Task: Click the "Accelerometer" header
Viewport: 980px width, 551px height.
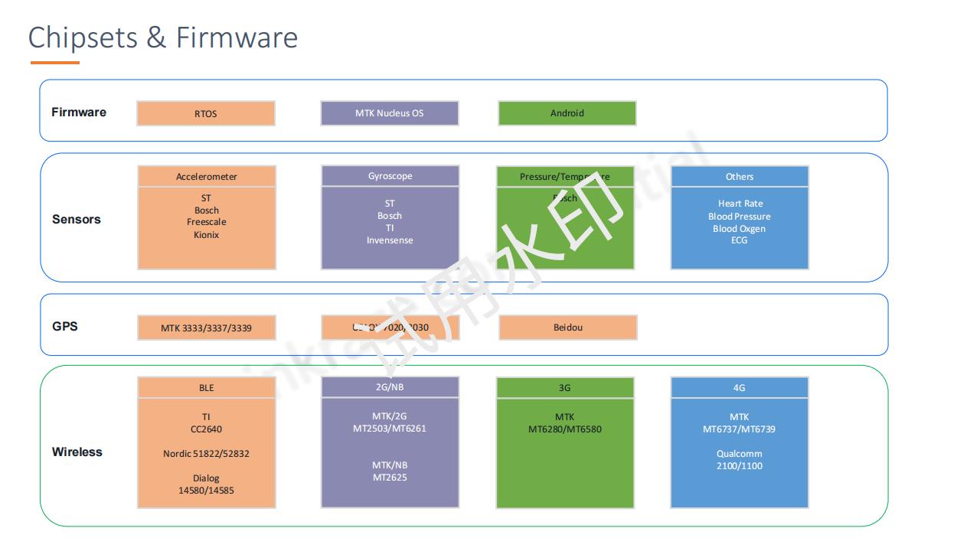Action: (x=207, y=176)
